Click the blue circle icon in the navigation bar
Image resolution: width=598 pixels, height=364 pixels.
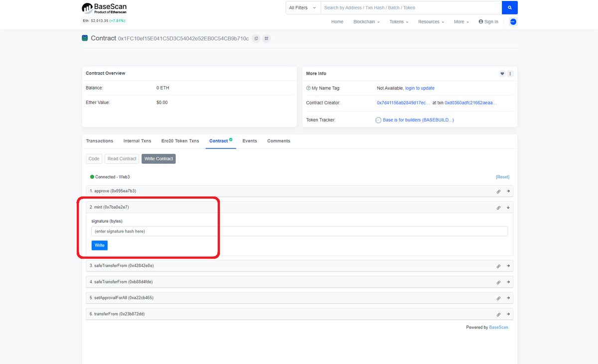513,21
